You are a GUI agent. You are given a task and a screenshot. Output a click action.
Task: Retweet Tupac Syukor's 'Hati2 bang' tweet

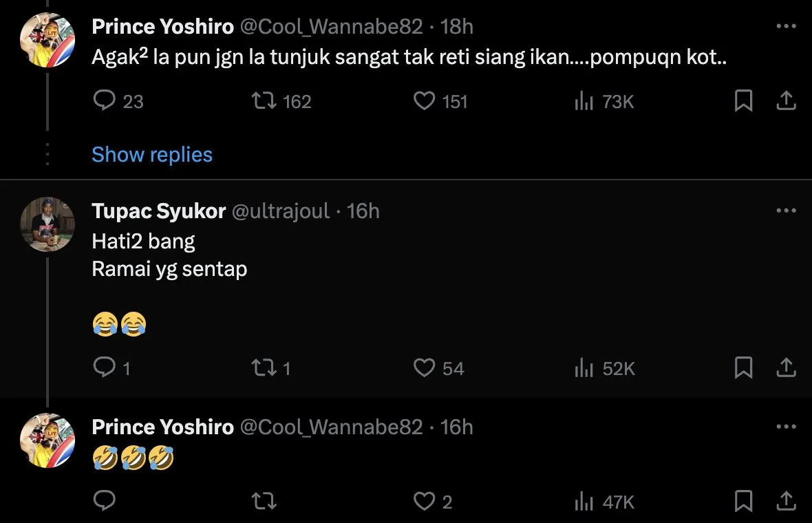click(264, 368)
